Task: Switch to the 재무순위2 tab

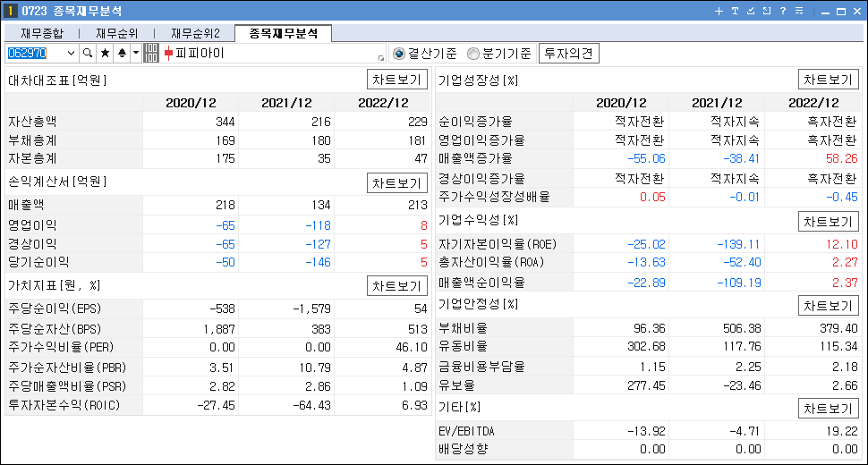Action: [195, 33]
